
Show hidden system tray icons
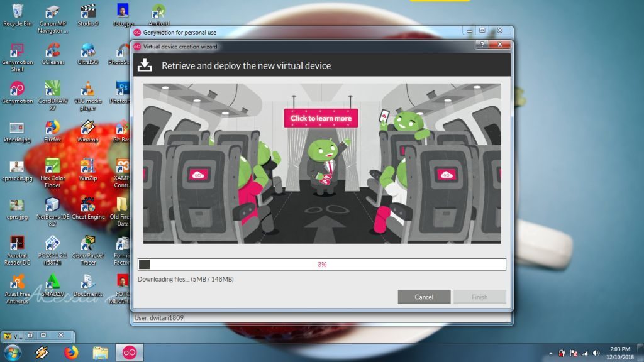551,353
